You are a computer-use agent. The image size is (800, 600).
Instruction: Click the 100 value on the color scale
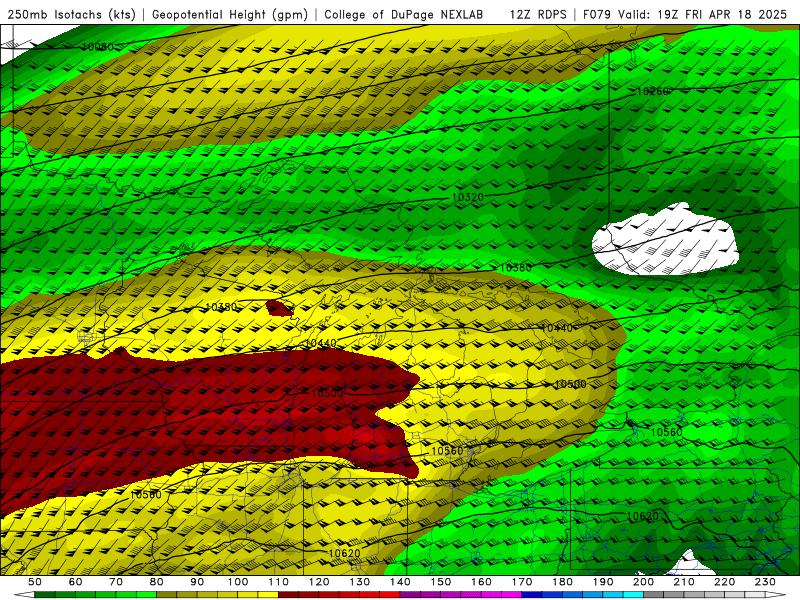238,582
